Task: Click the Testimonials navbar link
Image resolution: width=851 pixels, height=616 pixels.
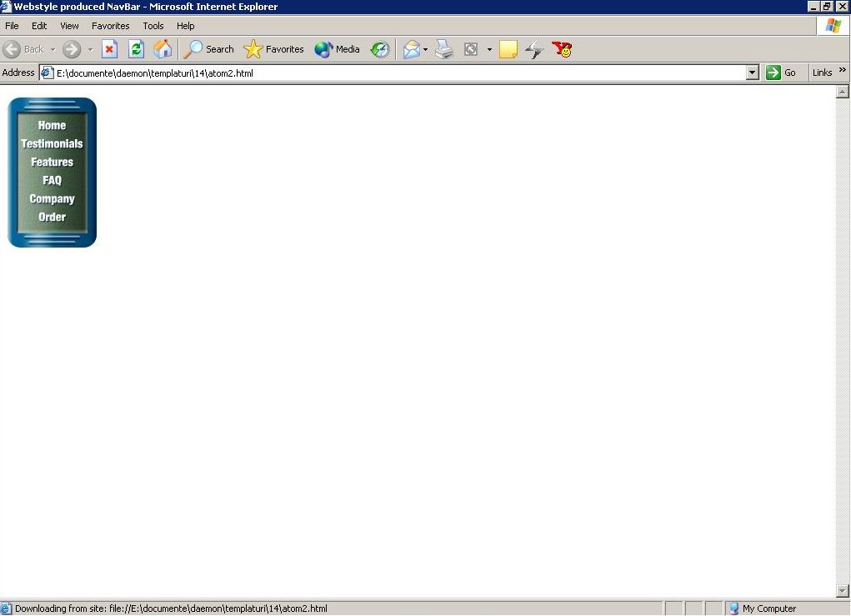Action: (x=52, y=143)
